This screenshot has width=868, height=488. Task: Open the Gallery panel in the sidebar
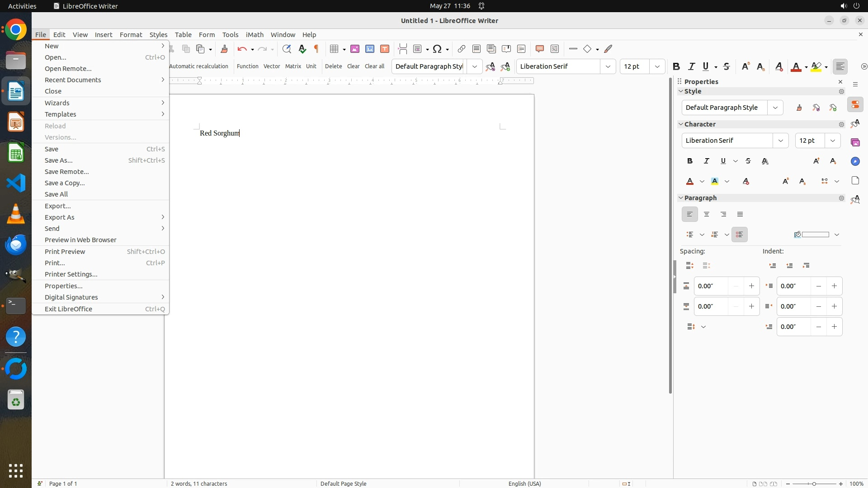click(855, 142)
